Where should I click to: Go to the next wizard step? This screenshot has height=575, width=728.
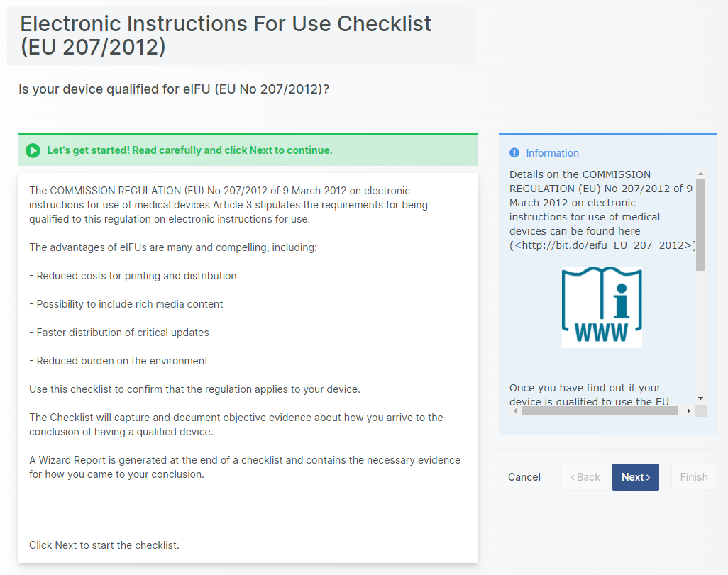(x=635, y=477)
